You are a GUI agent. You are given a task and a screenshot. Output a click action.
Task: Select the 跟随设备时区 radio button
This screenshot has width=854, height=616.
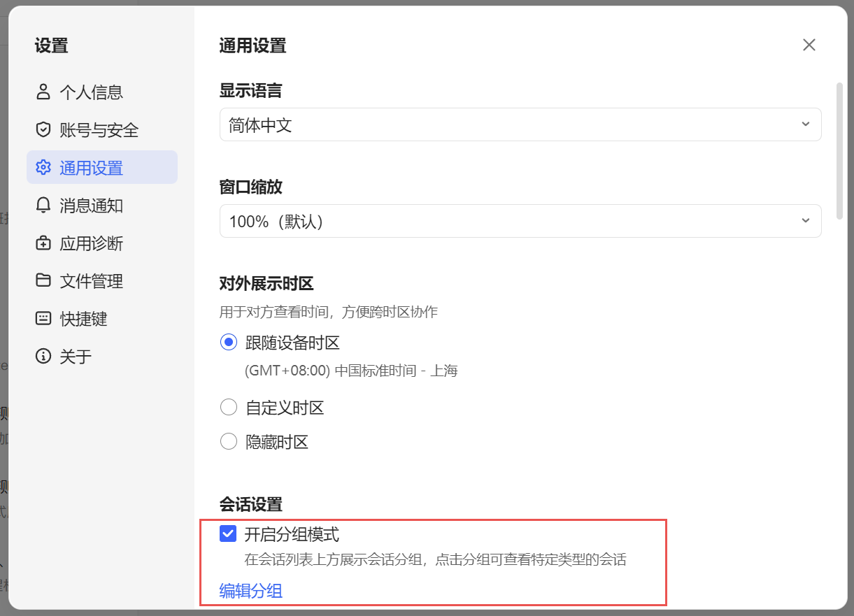point(228,343)
